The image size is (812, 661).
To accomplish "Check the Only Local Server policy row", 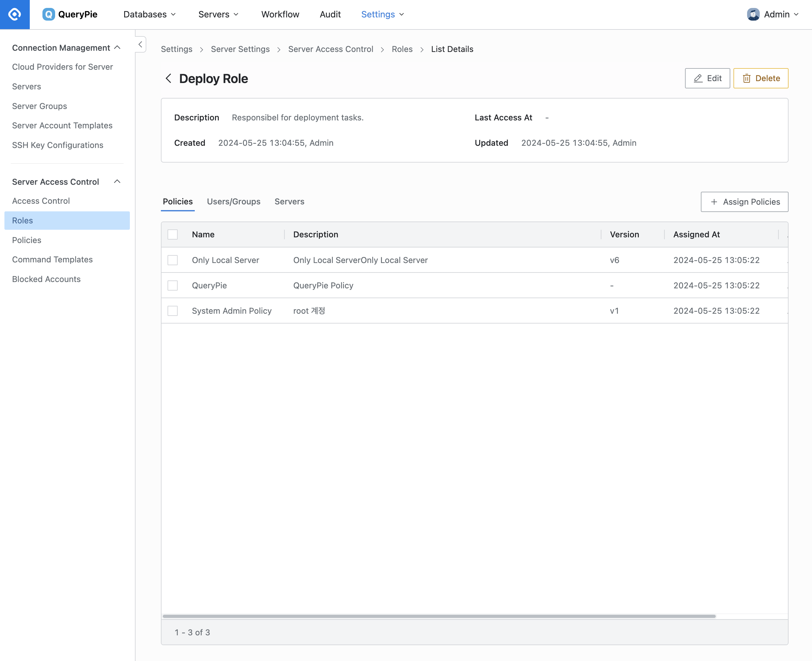I will [x=173, y=260].
